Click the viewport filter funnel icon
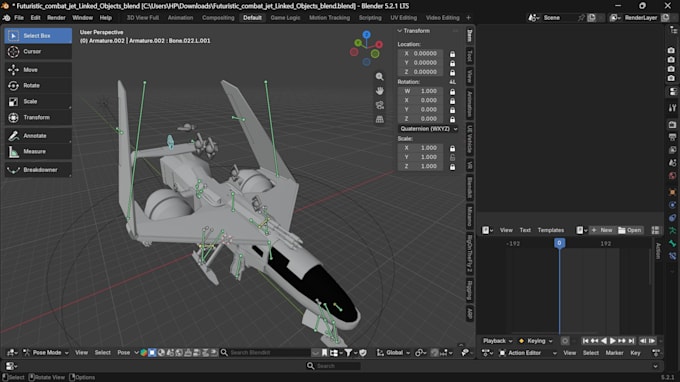Viewport: 680px width, 382px height. (x=348, y=353)
